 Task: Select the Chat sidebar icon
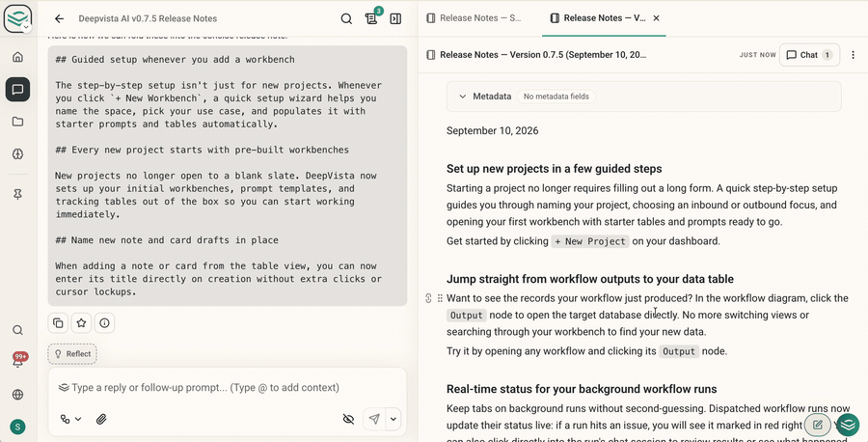tap(17, 89)
